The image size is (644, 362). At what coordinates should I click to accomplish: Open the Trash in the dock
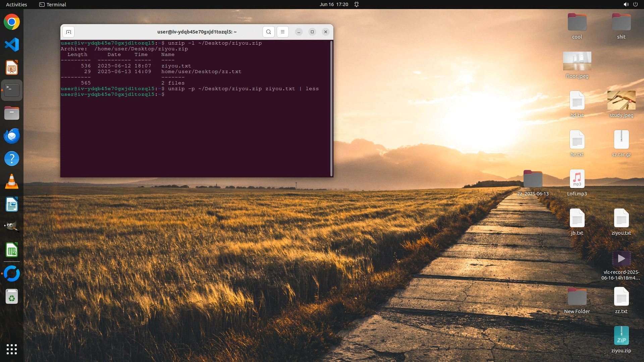pos(12,297)
